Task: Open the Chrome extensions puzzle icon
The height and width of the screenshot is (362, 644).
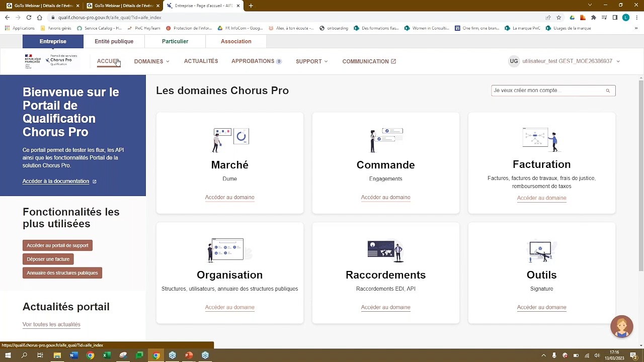Action: click(x=594, y=17)
